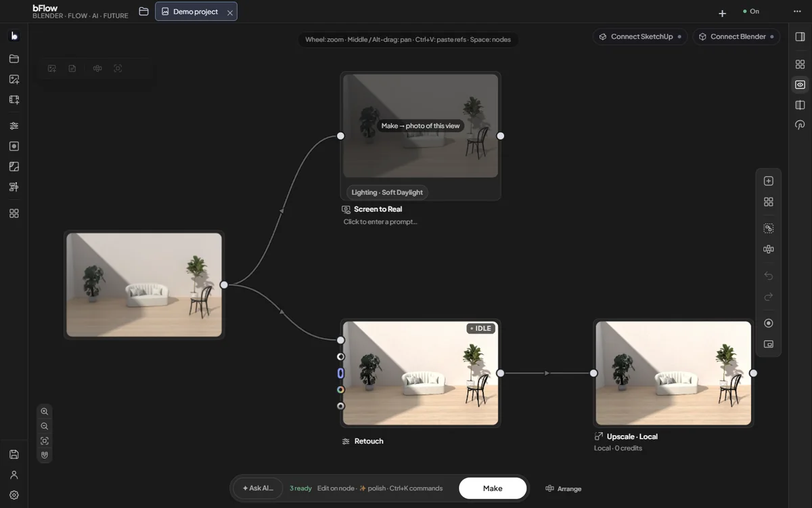Screen dimensions: 812x508
Task: Click the spiral icon in right strip
Action: tap(800, 125)
